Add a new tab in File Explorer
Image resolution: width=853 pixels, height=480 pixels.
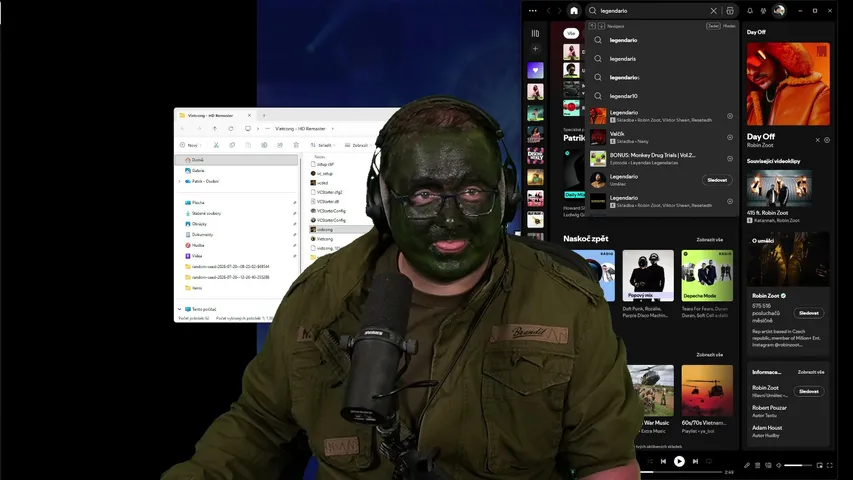[264, 115]
